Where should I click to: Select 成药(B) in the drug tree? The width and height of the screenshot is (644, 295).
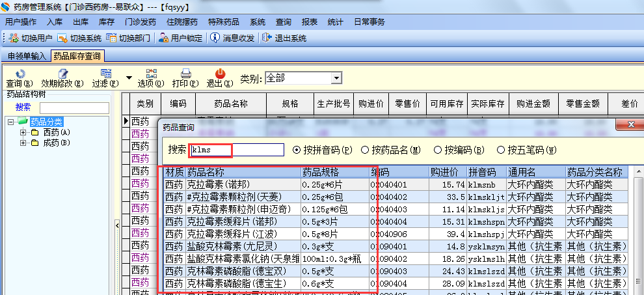point(57,143)
